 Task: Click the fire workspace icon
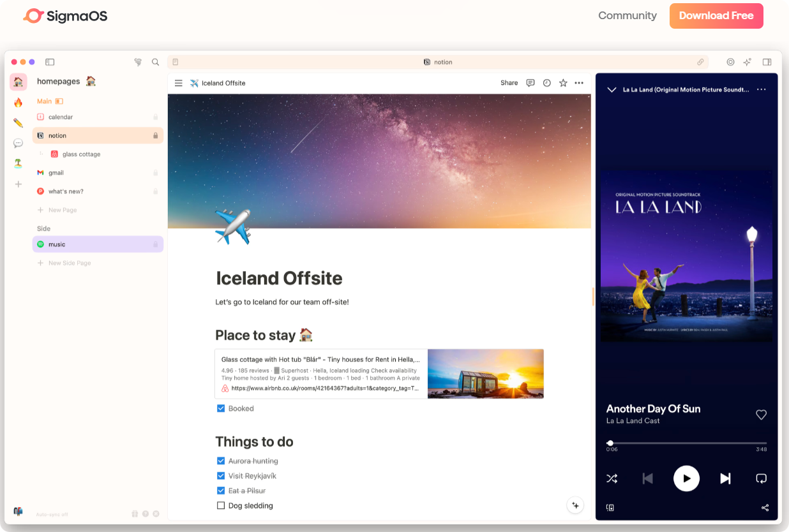pyautogui.click(x=18, y=102)
